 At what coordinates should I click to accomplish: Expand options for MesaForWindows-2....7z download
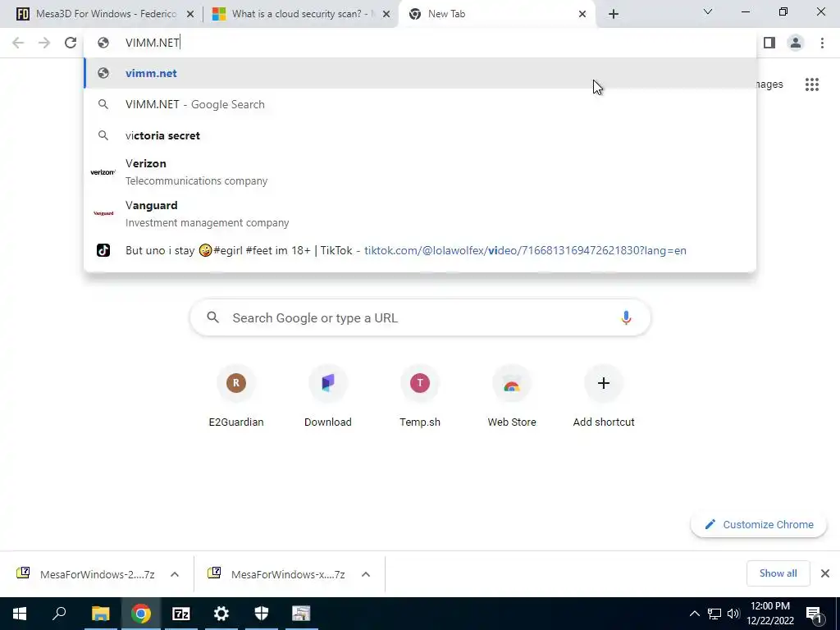(x=175, y=574)
